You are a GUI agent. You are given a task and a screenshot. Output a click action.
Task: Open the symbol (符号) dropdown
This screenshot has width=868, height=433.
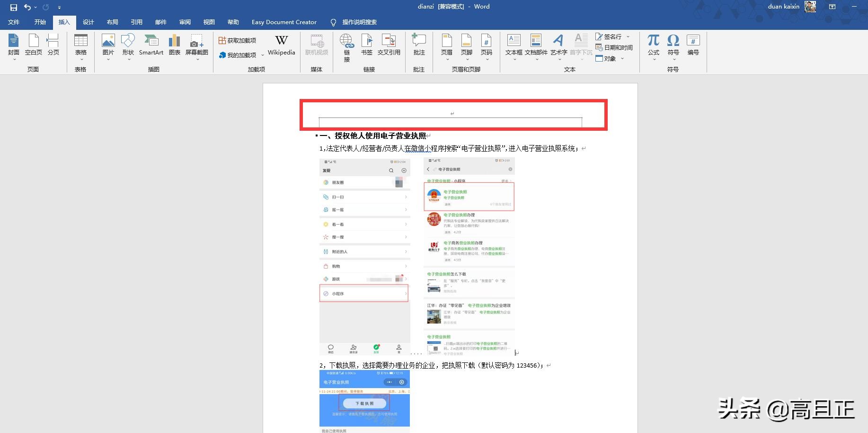pos(673,59)
